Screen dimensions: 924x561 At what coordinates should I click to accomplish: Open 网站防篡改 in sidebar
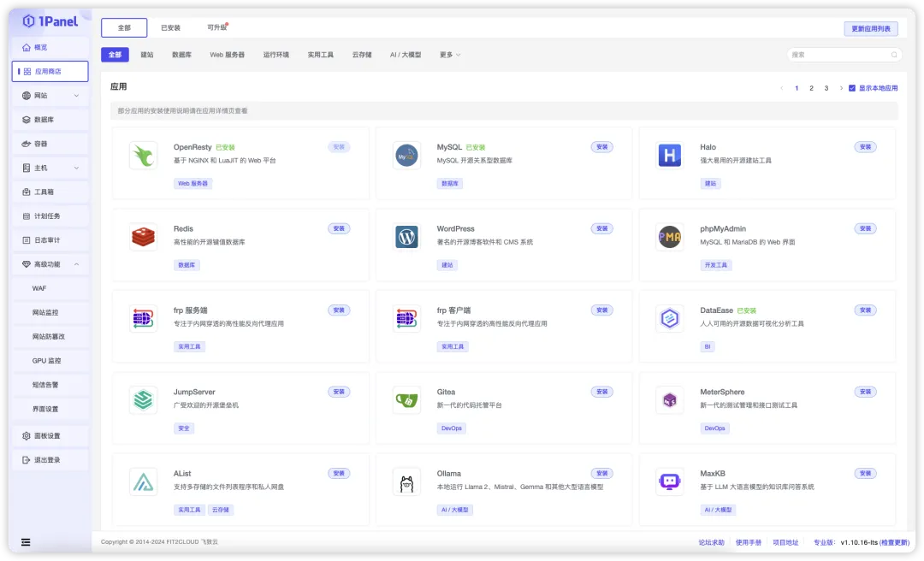click(50, 336)
